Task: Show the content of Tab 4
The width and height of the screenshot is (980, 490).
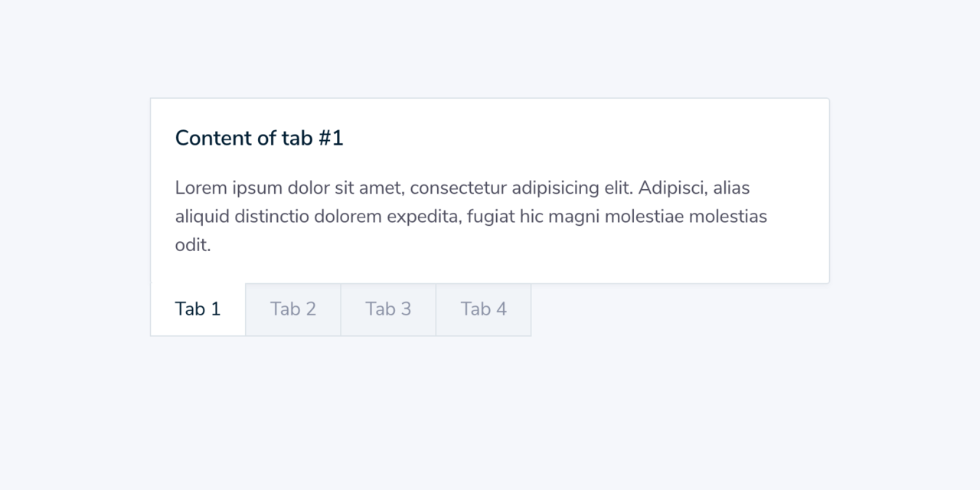Action: pyautogui.click(x=483, y=309)
